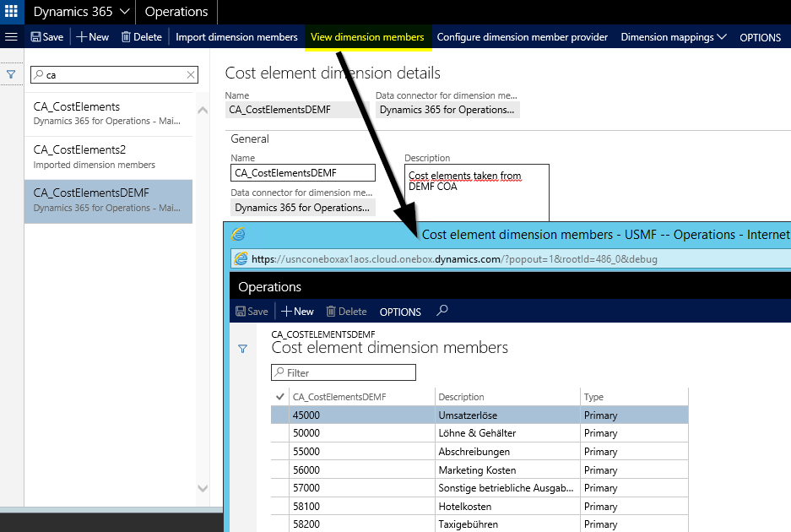
Task: Collapse the General section header
Action: 250,138
